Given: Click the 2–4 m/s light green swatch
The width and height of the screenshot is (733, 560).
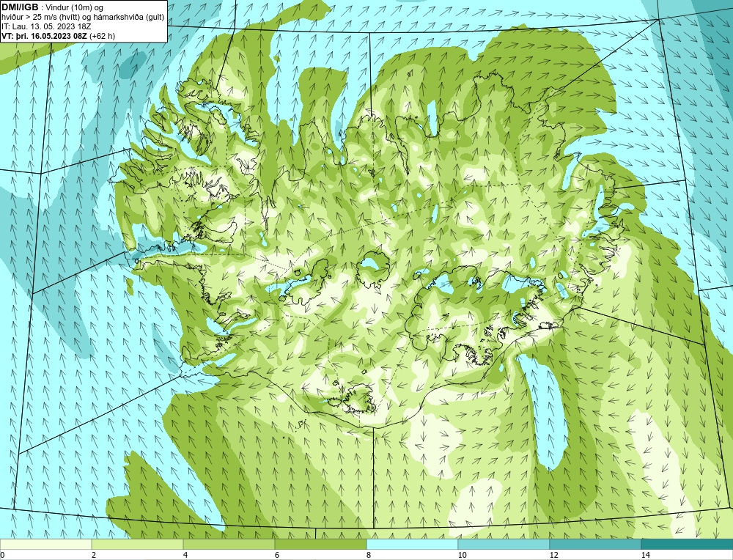Looking at the screenshot, I should coord(138,544).
